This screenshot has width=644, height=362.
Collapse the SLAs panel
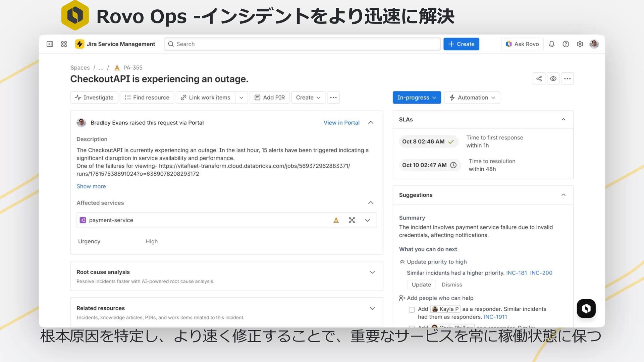[x=563, y=120]
